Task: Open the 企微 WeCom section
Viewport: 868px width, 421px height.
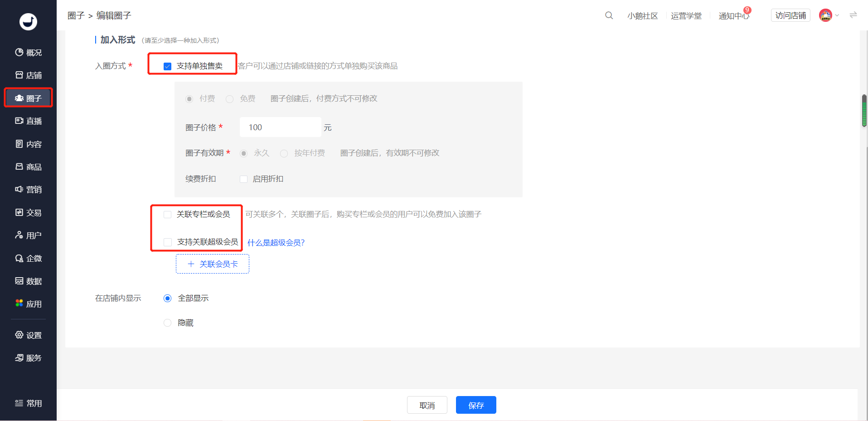Action: 28,258
